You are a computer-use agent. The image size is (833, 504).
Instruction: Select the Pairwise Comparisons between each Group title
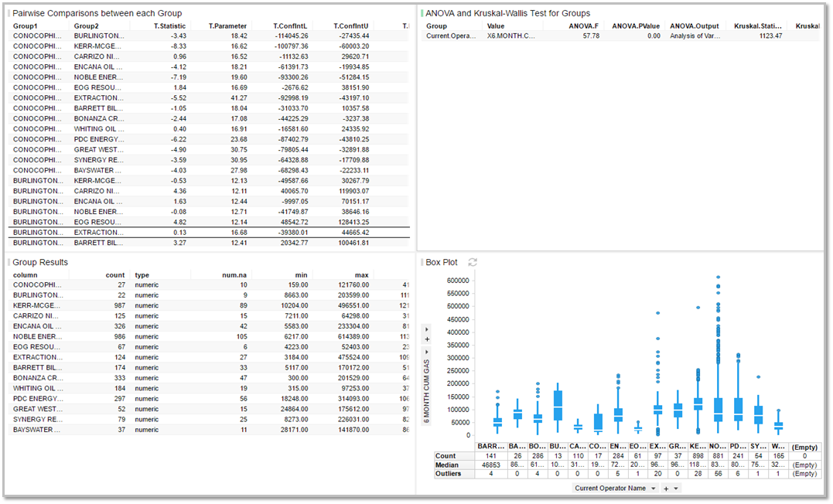click(x=97, y=13)
